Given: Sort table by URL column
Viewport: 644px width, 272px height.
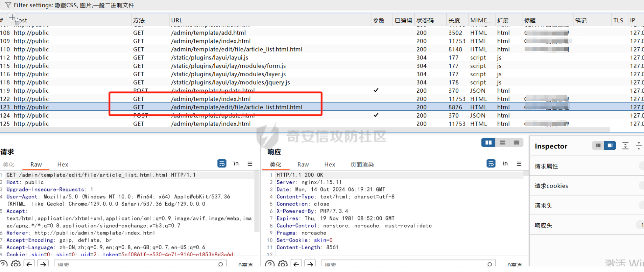Looking at the screenshot, I should [270, 20].
